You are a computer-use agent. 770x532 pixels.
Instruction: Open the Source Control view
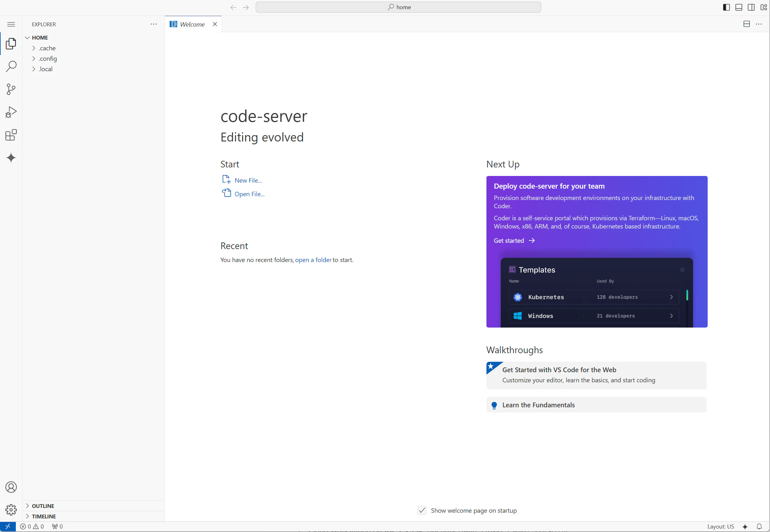11,89
